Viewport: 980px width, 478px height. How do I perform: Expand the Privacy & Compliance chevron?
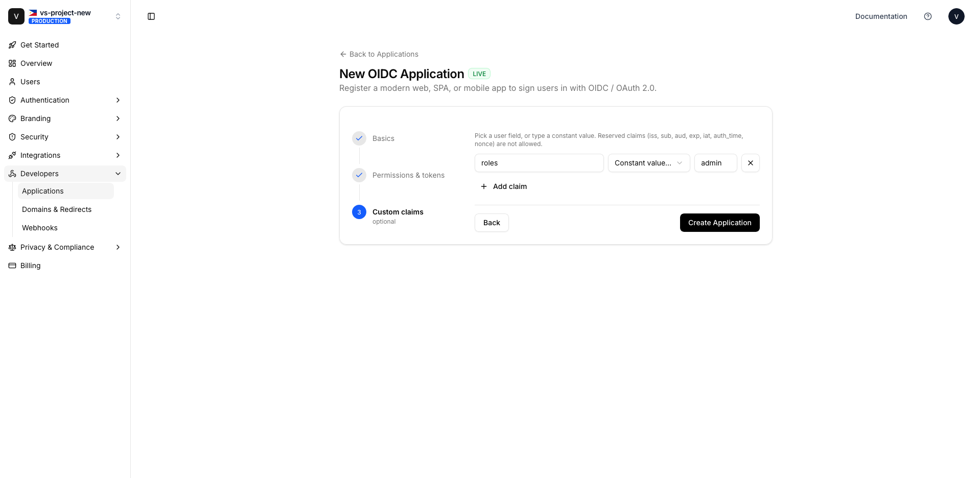[118, 247]
